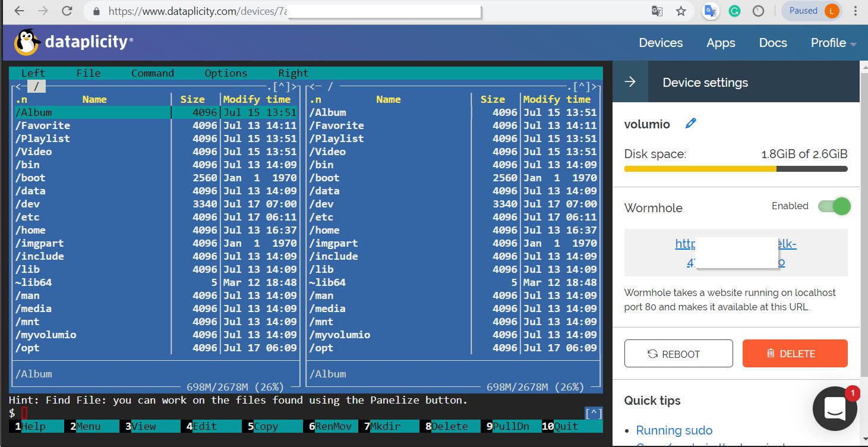868x447 pixels.
Task: Click the right panel .n sort indicator
Action: [x=315, y=99]
